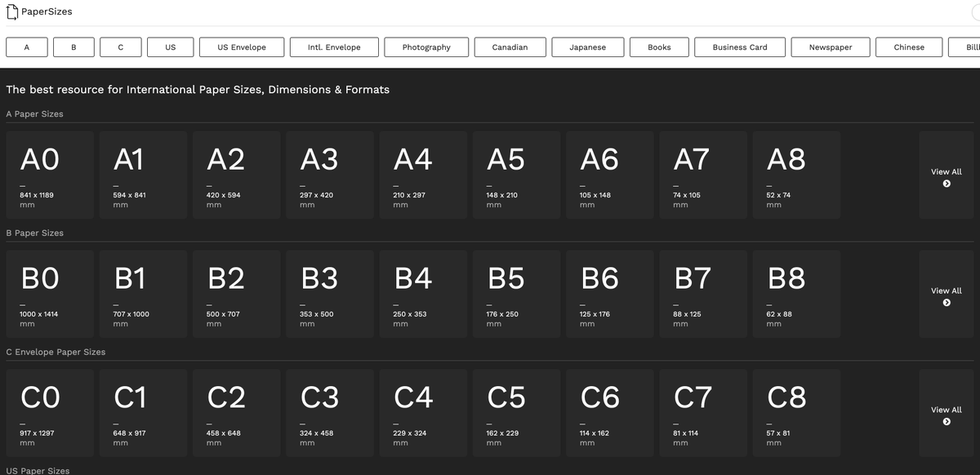Select the B7 card
Image resolution: width=980 pixels, height=475 pixels.
pos(703,295)
